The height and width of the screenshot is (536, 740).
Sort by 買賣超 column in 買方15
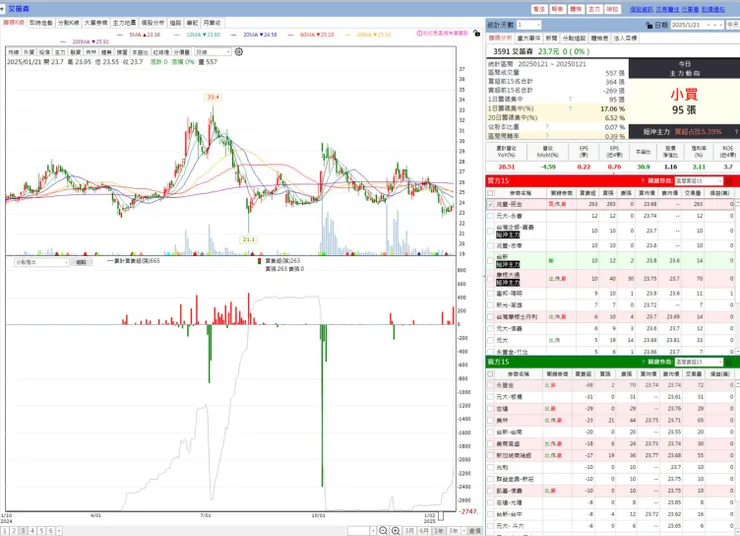coord(588,193)
